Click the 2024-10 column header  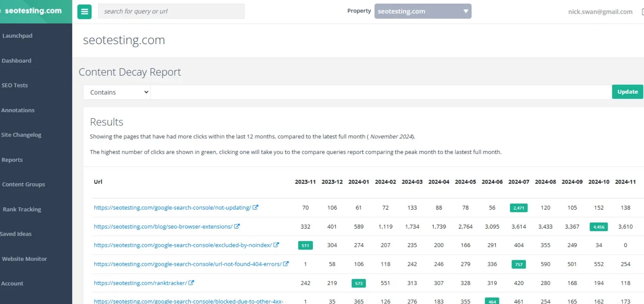[x=599, y=182]
